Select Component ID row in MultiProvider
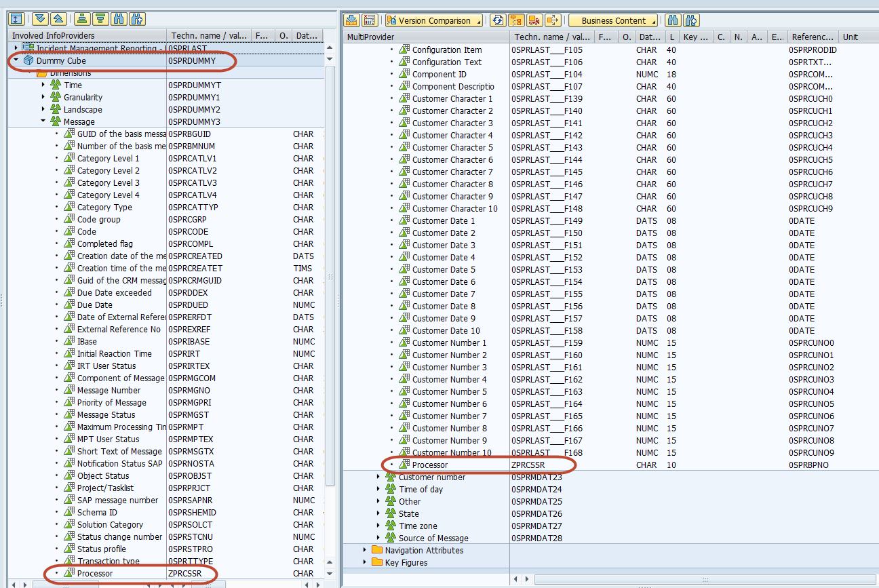This screenshot has width=879, height=588. tap(610, 74)
